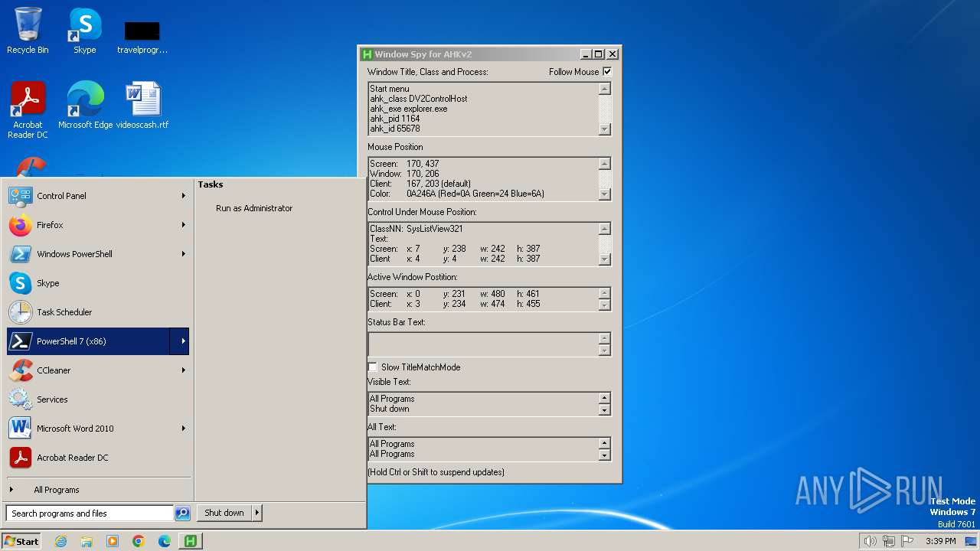Screen dimensions: 980x551
Task: Open Microsoft Edge from the taskbar
Action: pyautogui.click(x=165, y=541)
